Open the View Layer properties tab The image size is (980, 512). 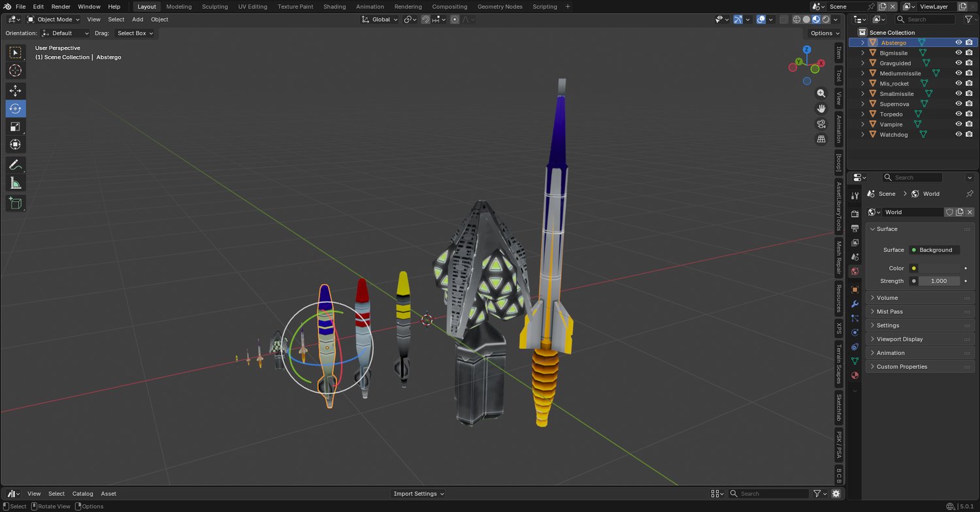coord(855,242)
